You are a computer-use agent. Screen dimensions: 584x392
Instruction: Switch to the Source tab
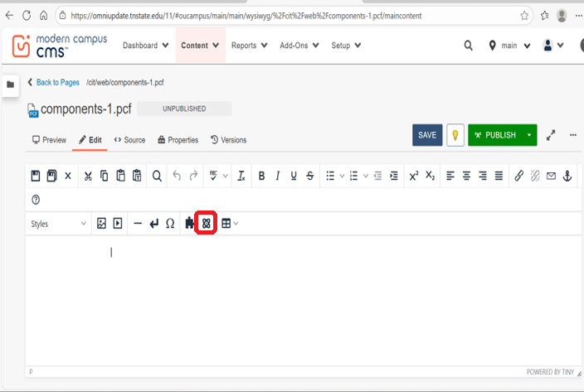[129, 140]
